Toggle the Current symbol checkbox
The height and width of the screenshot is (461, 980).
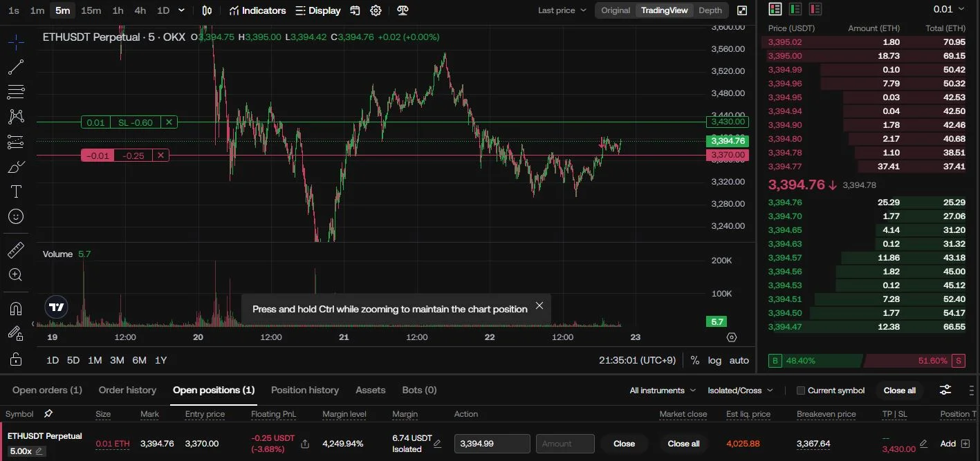pyautogui.click(x=801, y=391)
